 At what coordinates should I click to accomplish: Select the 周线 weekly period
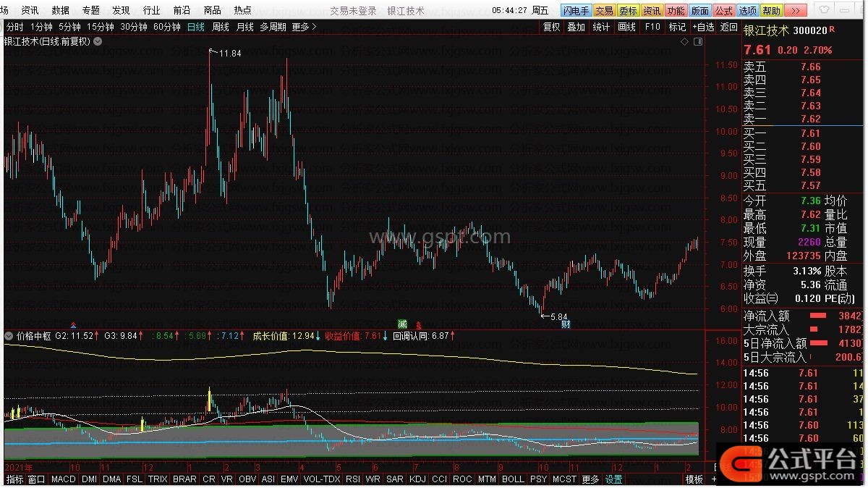tap(221, 27)
